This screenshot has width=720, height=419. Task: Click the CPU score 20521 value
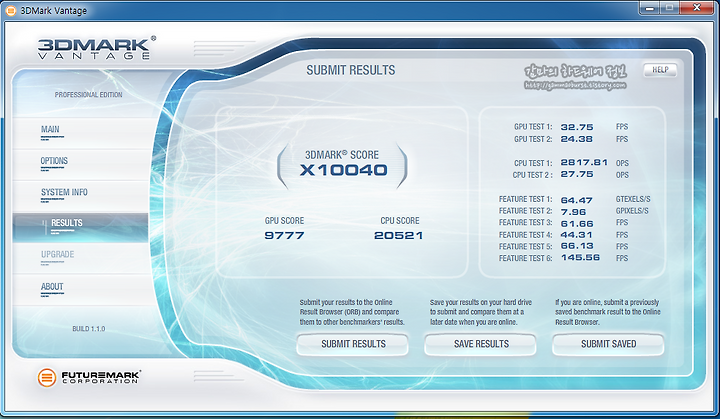pos(399,236)
